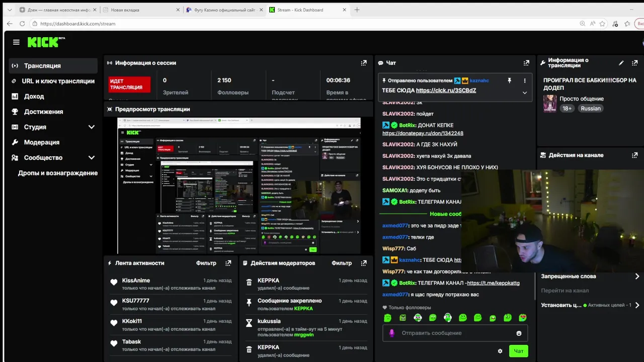Viewport: 644px width, 362px height.
Task: Open the emoji picker in message box
Action: (519, 333)
